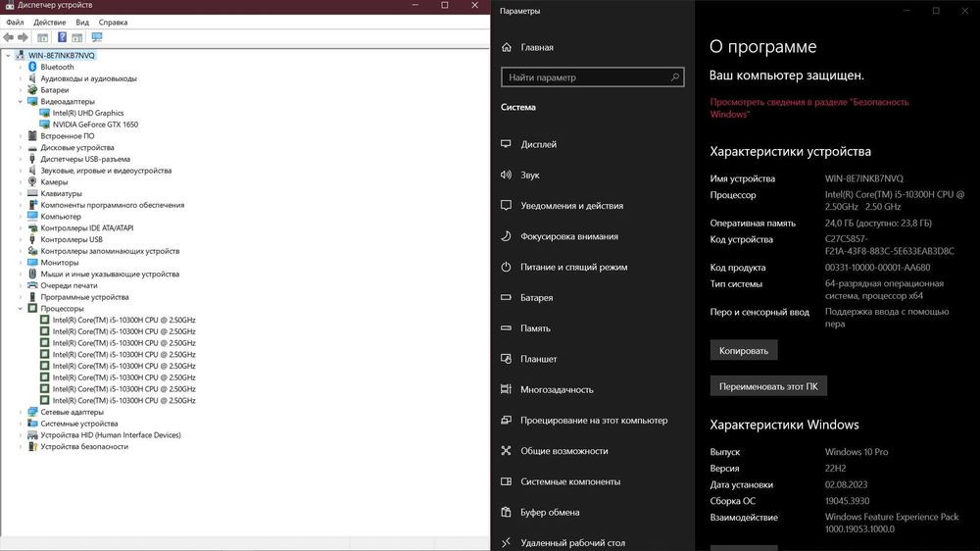The height and width of the screenshot is (551, 980).
Task: Expand the Bluetooth category arrow
Action: coord(21,67)
